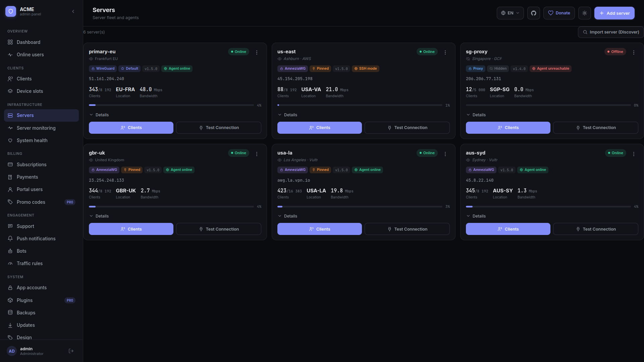Open the three-dot menu for usa-la
Screen dimensions: 644x362
tap(445, 154)
